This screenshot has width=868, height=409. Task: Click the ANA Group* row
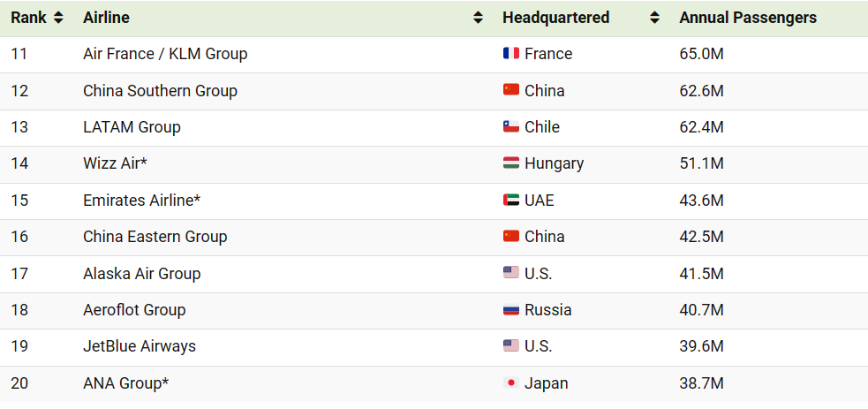(434, 383)
